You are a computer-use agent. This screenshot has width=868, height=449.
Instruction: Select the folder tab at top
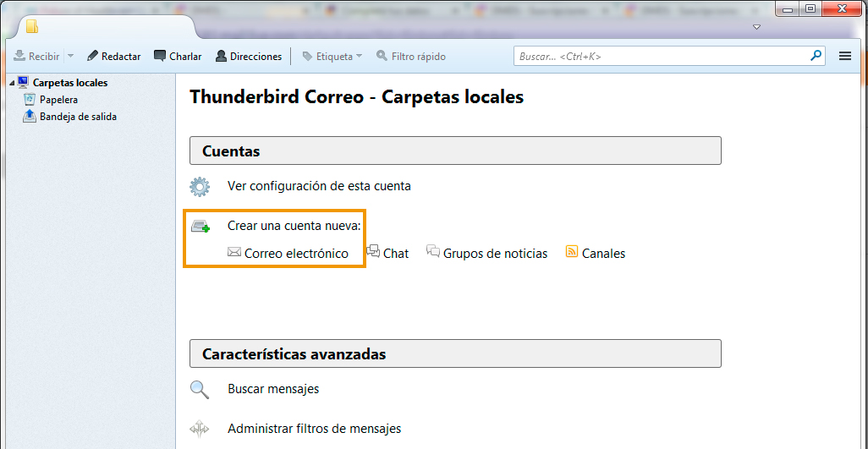106,26
